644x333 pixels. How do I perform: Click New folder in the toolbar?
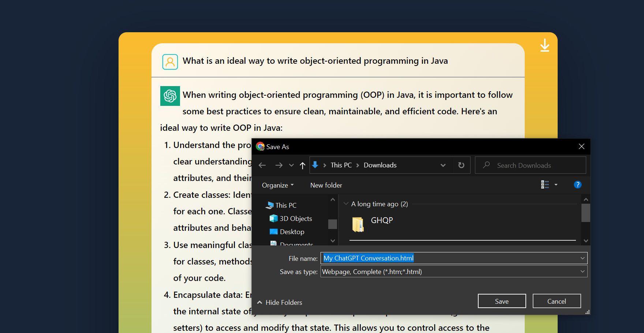(x=326, y=185)
